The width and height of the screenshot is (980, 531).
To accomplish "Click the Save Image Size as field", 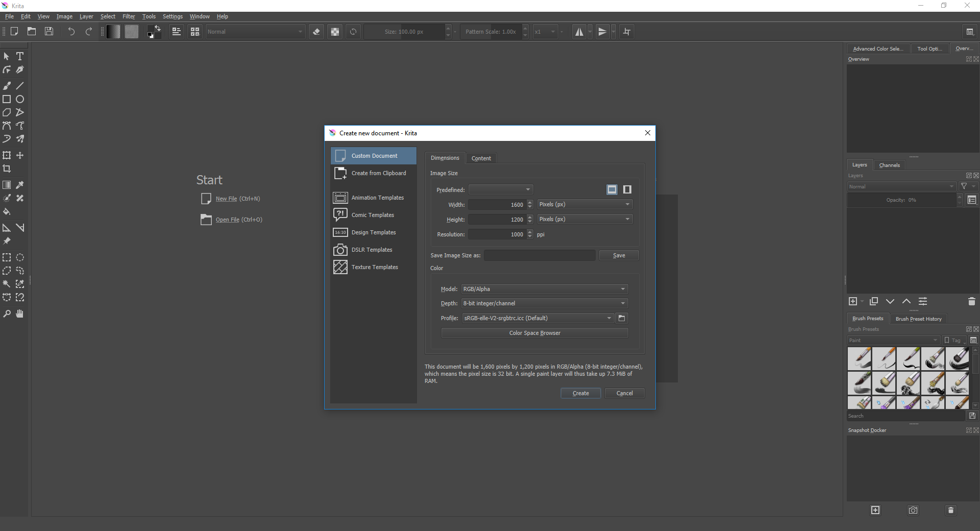I will click(x=540, y=255).
